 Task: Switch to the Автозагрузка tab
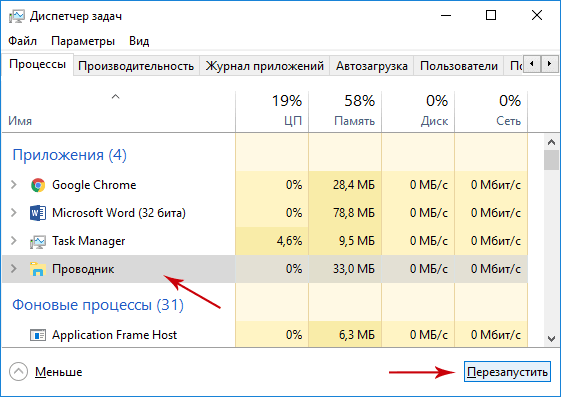coord(372,66)
